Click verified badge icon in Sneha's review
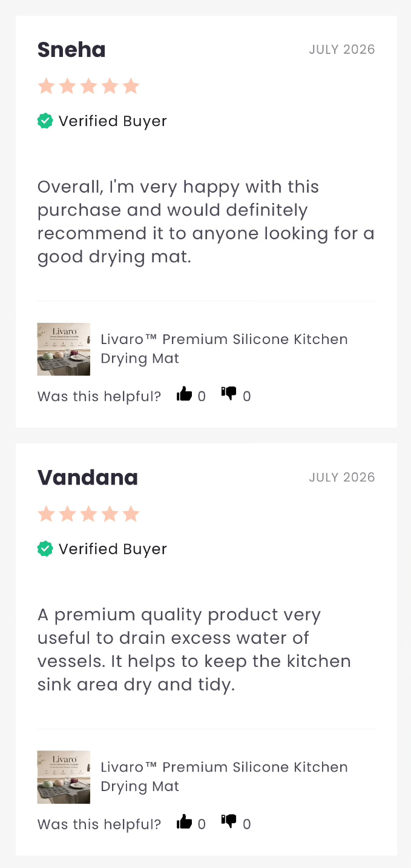411x868 pixels. click(45, 121)
